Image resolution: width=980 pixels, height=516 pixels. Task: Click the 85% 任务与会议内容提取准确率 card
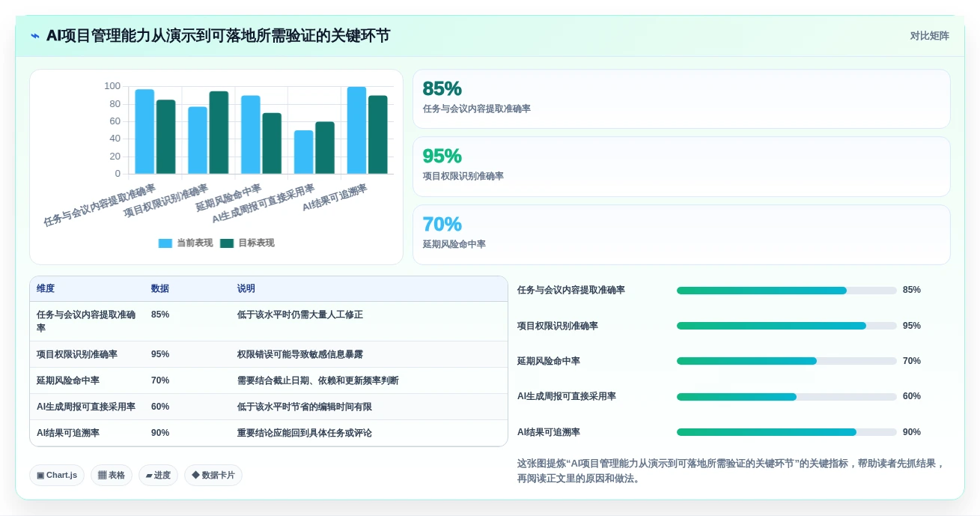(x=681, y=99)
